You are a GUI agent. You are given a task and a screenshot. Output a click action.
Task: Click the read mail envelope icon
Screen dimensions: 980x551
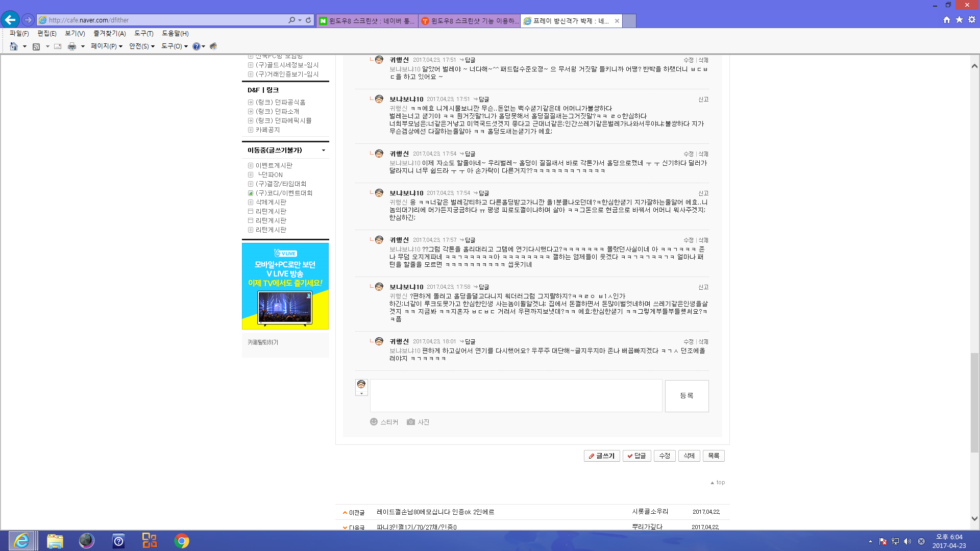(x=58, y=46)
